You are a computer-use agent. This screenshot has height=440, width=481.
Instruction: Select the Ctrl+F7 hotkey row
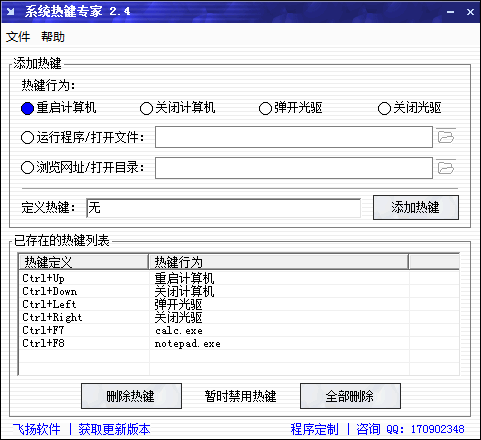pos(239,330)
